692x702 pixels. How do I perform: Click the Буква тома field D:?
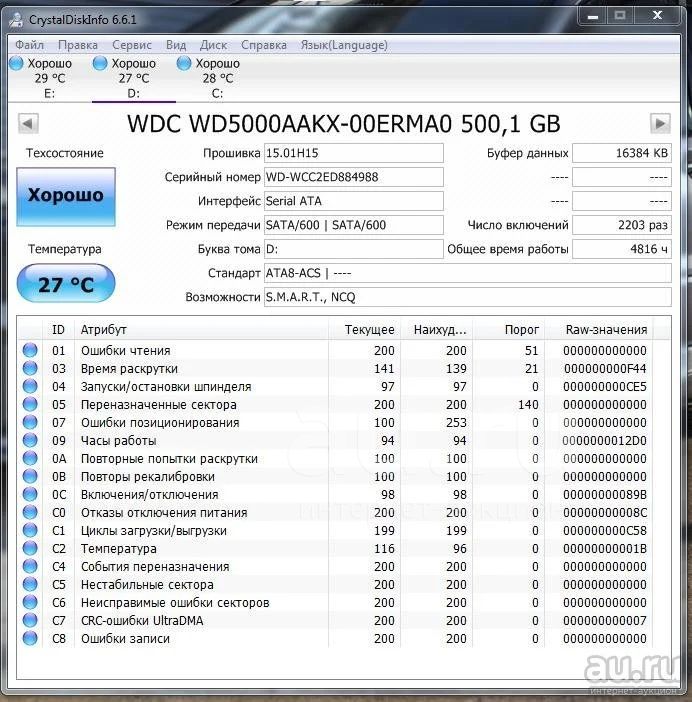[354, 249]
